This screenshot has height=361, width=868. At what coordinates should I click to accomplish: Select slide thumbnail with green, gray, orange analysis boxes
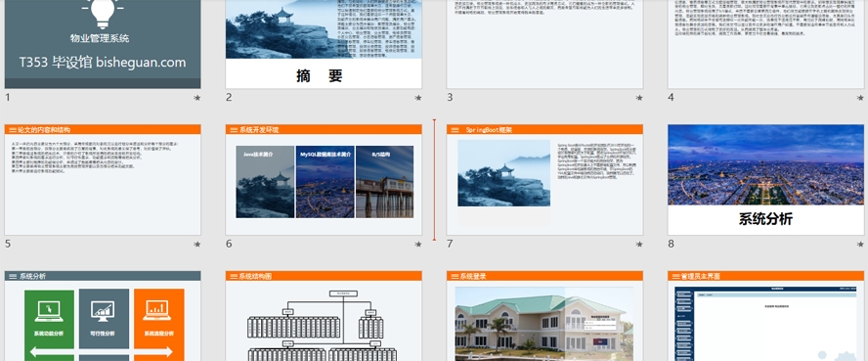103,316
